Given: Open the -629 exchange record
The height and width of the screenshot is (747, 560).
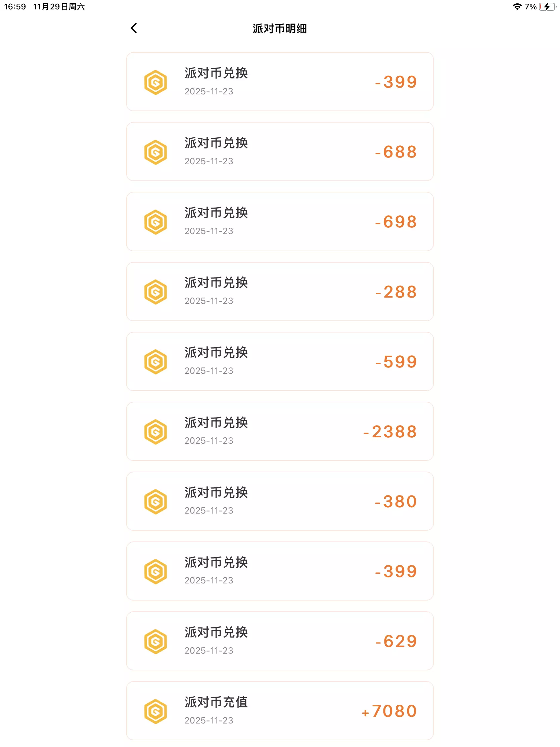Looking at the screenshot, I should [x=280, y=641].
